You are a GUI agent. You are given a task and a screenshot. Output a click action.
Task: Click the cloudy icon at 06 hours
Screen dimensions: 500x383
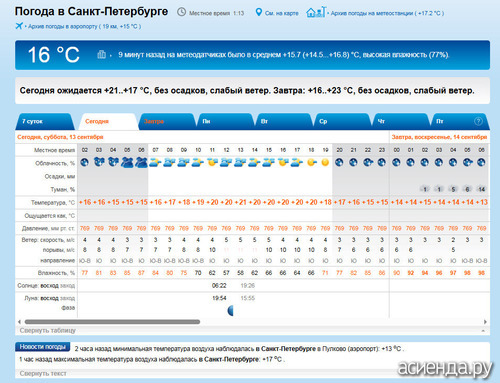141,162
